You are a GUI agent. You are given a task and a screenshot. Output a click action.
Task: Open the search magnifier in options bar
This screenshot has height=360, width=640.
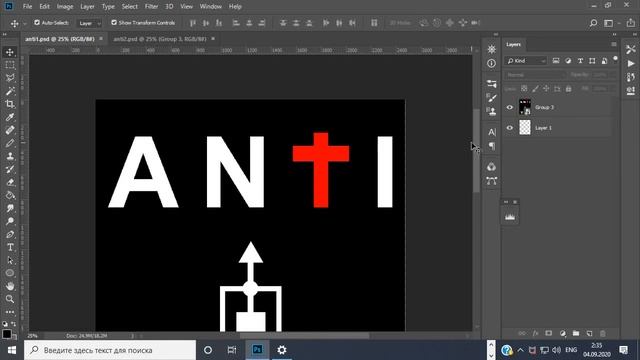pos(593,23)
